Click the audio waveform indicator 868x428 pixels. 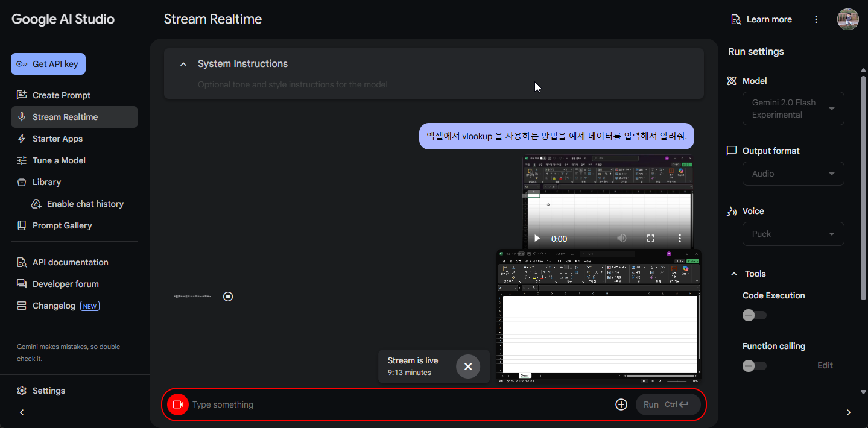point(192,297)
